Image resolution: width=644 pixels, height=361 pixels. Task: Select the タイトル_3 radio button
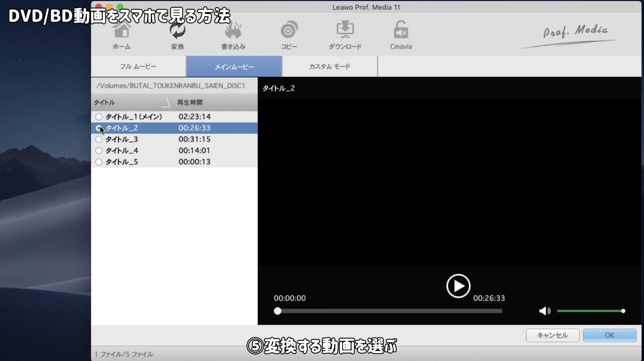coord(99,139)
